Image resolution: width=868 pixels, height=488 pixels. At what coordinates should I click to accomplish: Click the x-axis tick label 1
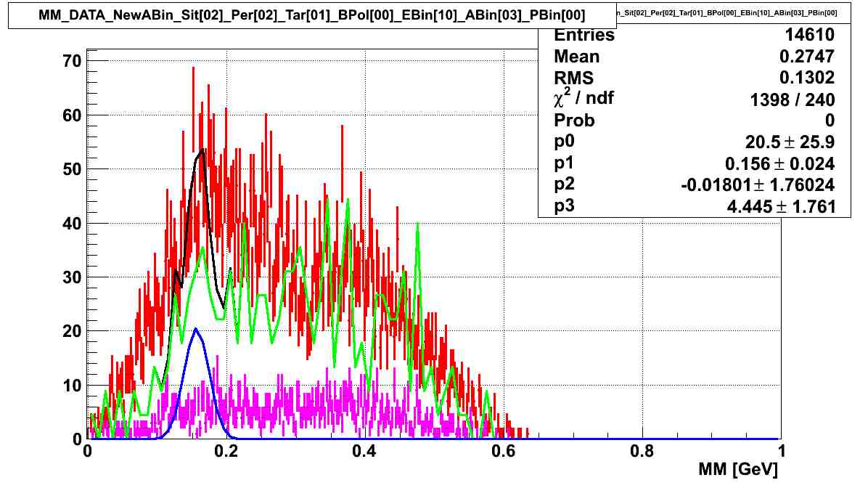click(x=781, y=450)
